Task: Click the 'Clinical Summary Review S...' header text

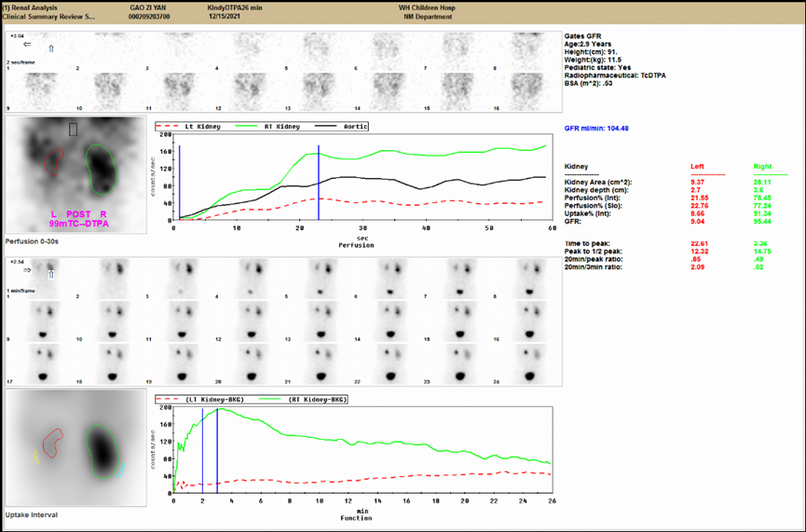Action: pyautogui.click(x=48, y=17)
